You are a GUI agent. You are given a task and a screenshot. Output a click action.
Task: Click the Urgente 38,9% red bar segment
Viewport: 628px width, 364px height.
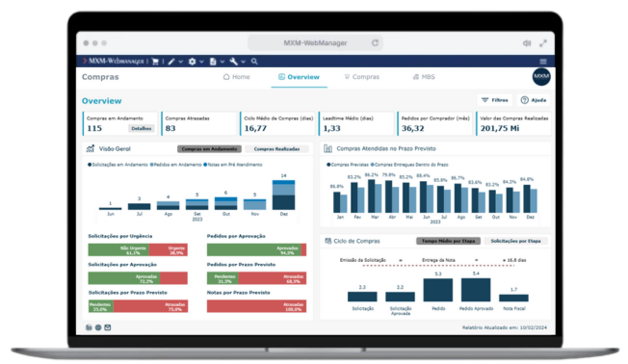[169, 249]
